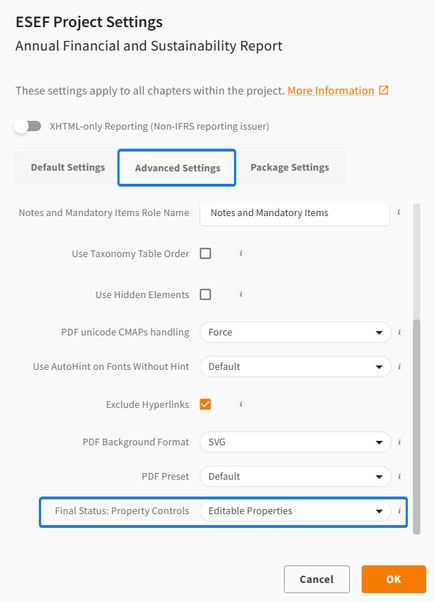Click info icon for PDF unicode CMAPs handling

[399, 332]
